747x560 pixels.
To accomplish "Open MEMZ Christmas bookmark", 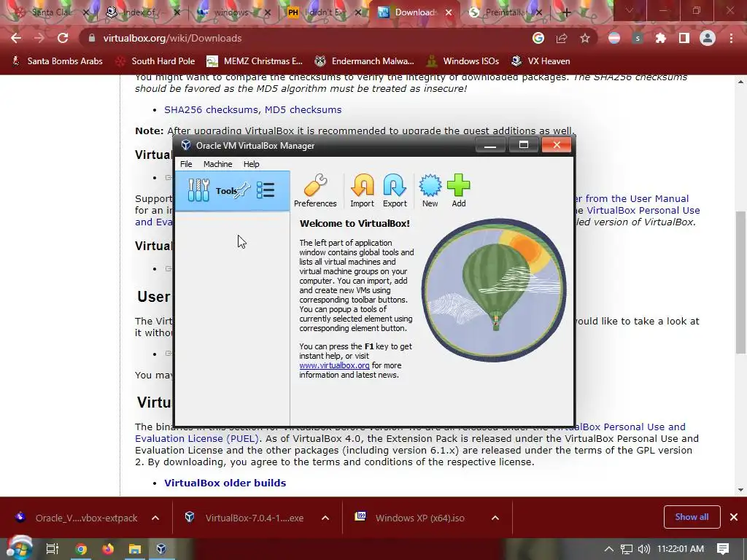I will [x=255, y=61].
